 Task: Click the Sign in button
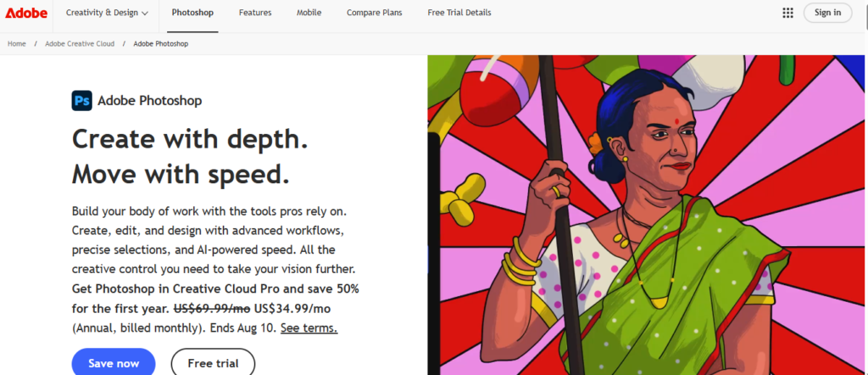click(x=827, y=13)
